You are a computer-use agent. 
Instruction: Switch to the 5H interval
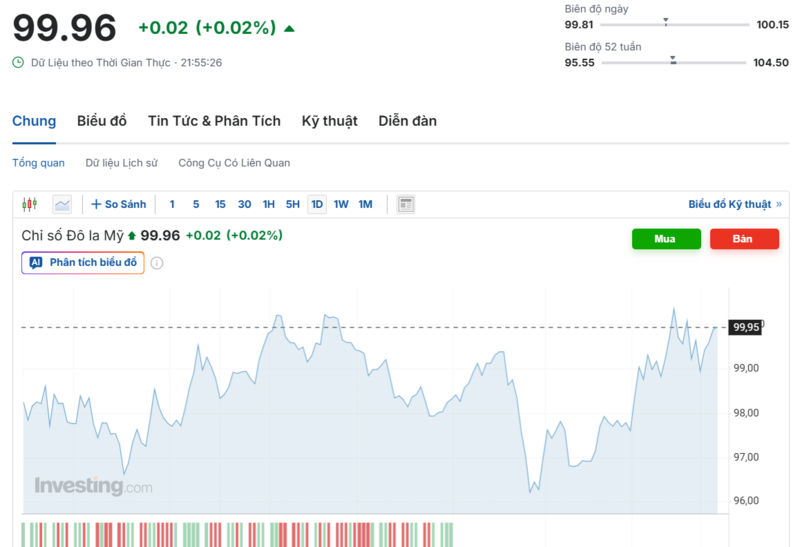[293, 204]
